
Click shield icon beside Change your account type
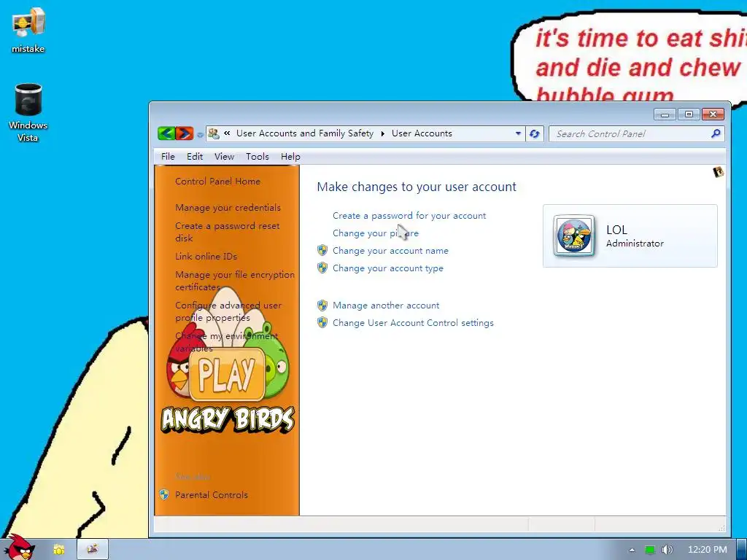tap(322, 268)
